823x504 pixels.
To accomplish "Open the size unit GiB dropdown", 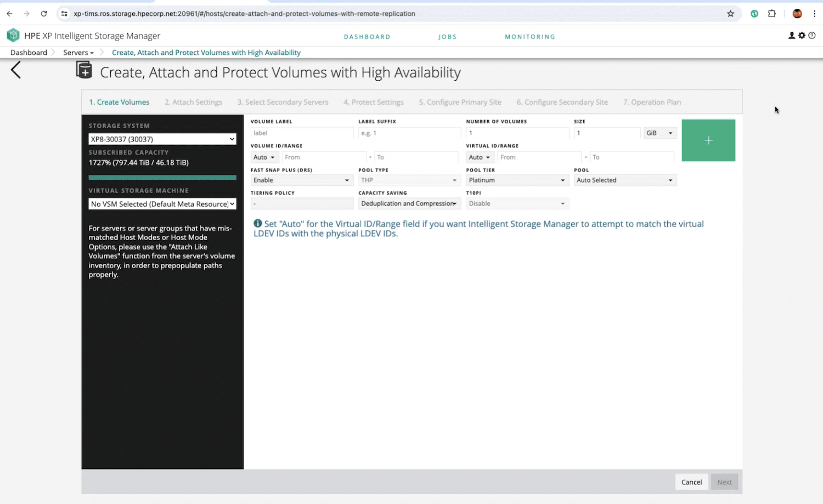I will pyautogui.click(x=660, y=133).
